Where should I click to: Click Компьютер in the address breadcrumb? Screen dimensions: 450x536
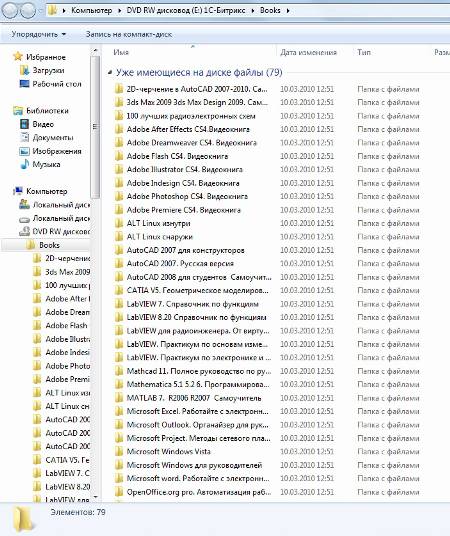92,11
